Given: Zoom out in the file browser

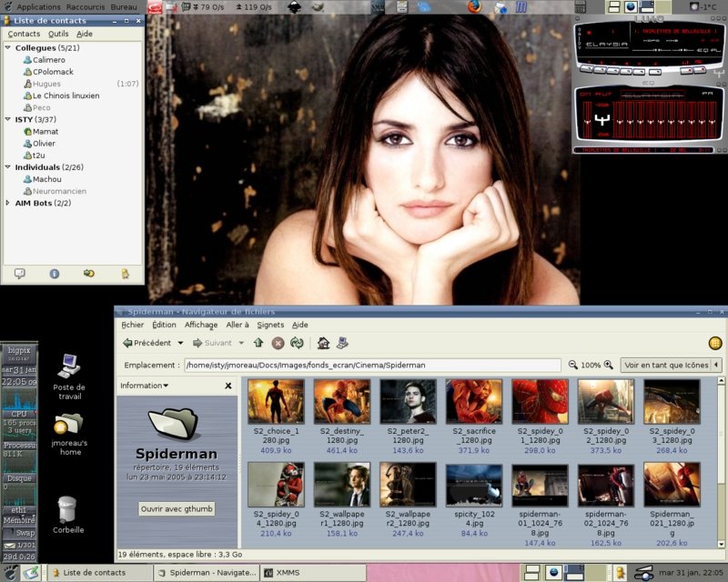Looking at the screenshot, I should coord(573,365).
